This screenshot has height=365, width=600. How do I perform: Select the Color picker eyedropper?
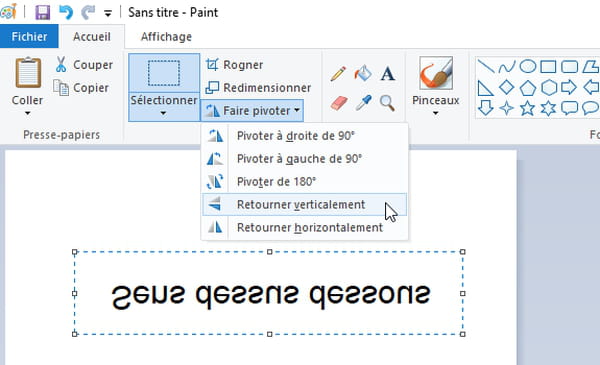363,103
